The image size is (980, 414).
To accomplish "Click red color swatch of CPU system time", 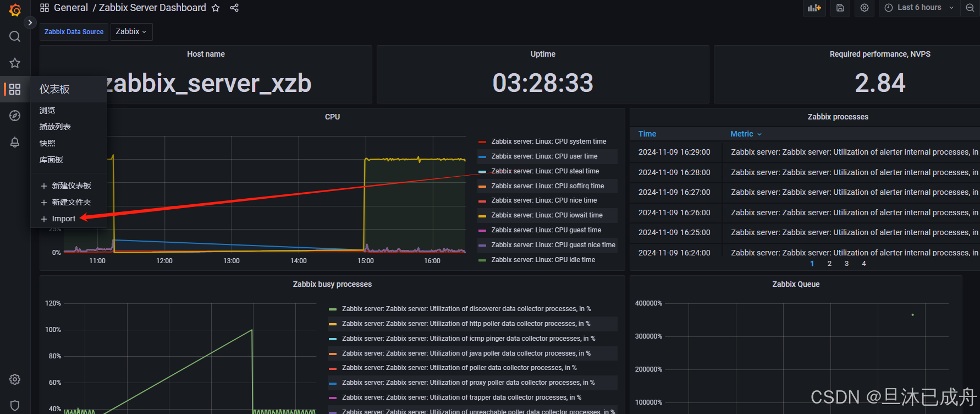I will point(482,141).
